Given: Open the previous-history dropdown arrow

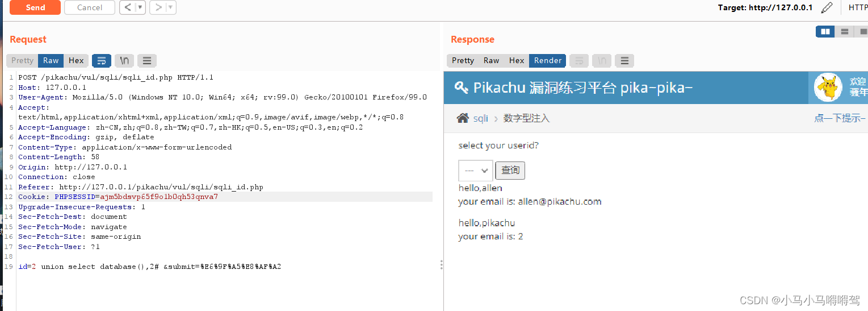Looking at the screenshot, I should coord(140,7).
